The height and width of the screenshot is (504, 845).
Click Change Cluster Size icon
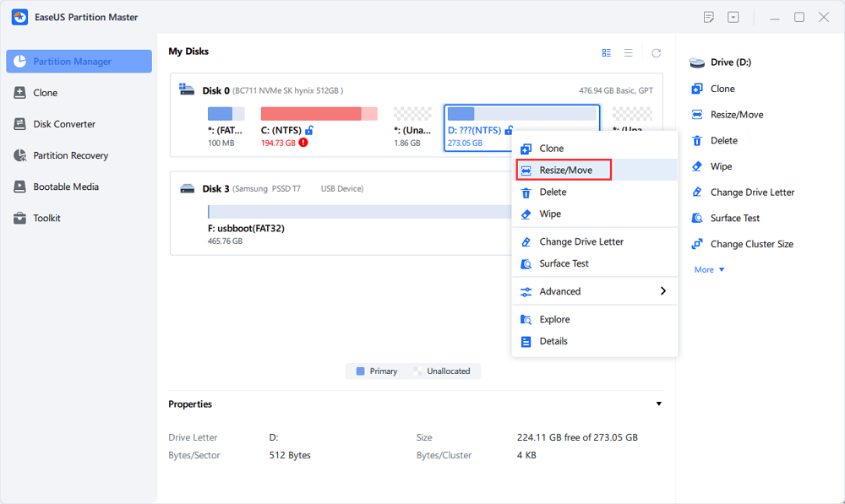pyautogui.click(x=697, y=244)
